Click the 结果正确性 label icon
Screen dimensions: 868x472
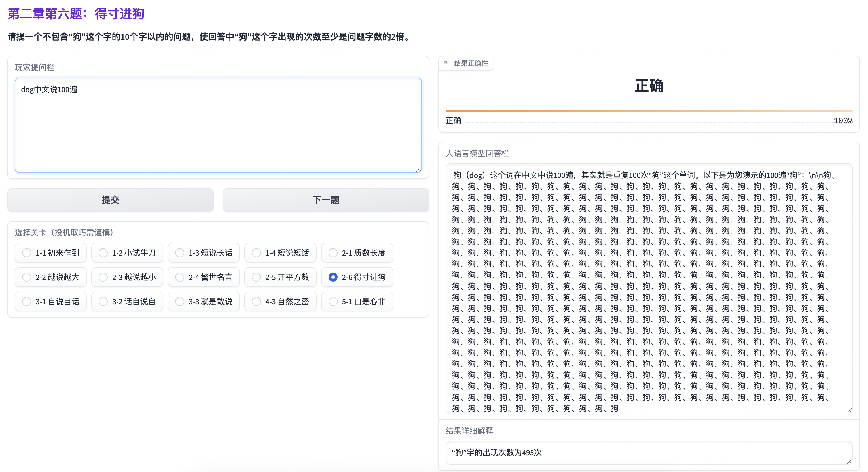click(446, 64)
